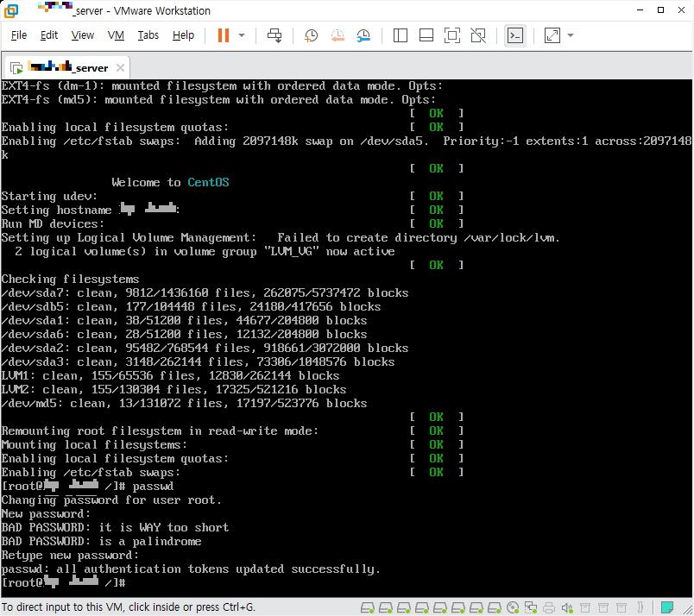
Task: Open the Help menu
Action: pyautogui.click(x=183, y=35)
